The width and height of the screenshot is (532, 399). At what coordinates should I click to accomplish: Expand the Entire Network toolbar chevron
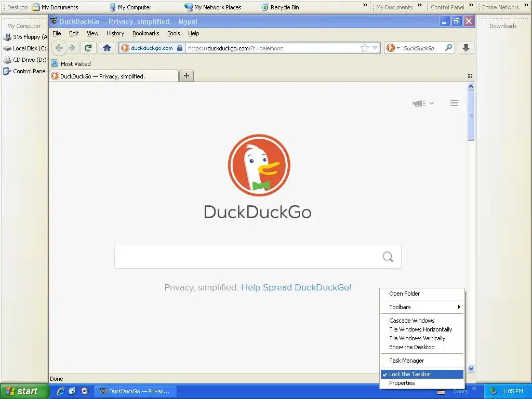(526, 5)
